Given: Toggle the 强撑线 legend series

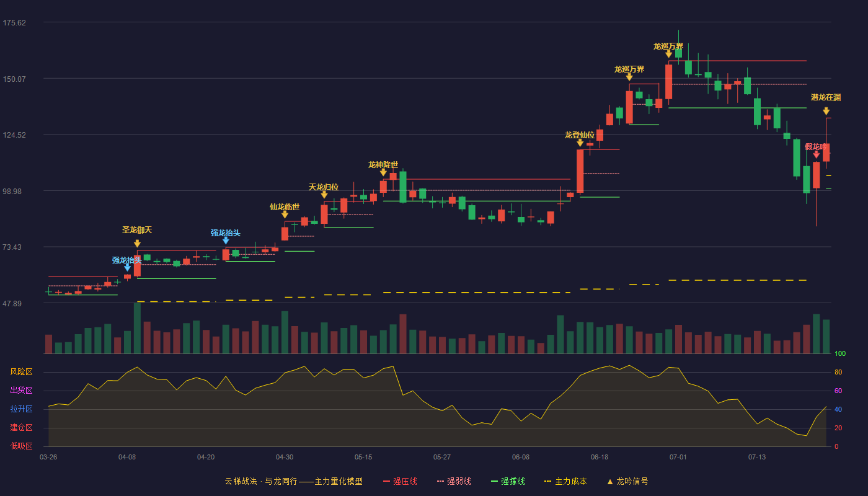Looking at the screenshot, I should tap(508, 481).
